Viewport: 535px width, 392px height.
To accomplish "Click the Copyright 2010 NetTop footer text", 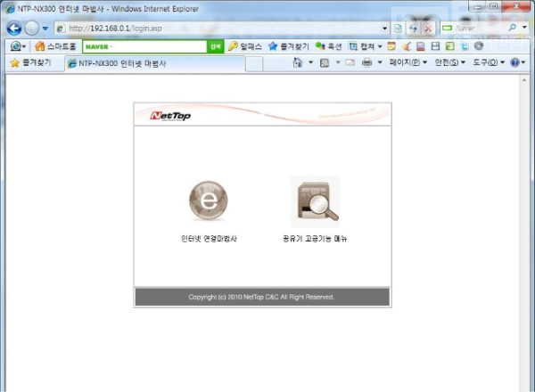I will tap(261, 297).
